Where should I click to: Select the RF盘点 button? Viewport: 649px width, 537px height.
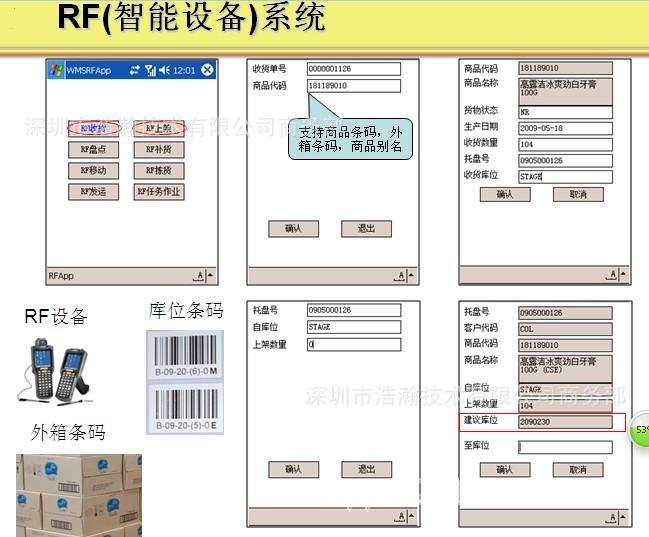click(x=93, y=149)
